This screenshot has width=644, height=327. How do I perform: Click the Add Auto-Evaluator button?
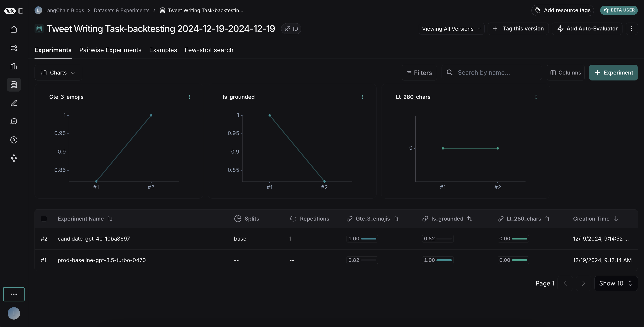click(587, 29)
